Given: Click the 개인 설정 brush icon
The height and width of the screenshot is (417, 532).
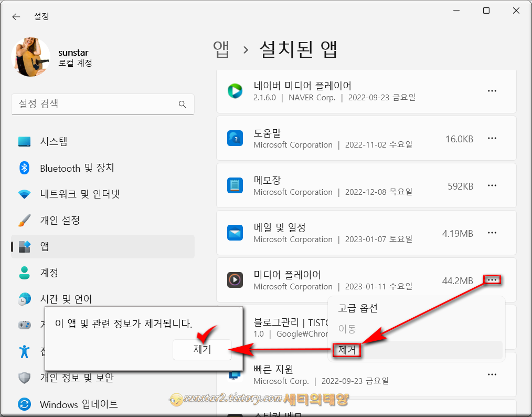Looking at the screenshot, I should [24, 220].
